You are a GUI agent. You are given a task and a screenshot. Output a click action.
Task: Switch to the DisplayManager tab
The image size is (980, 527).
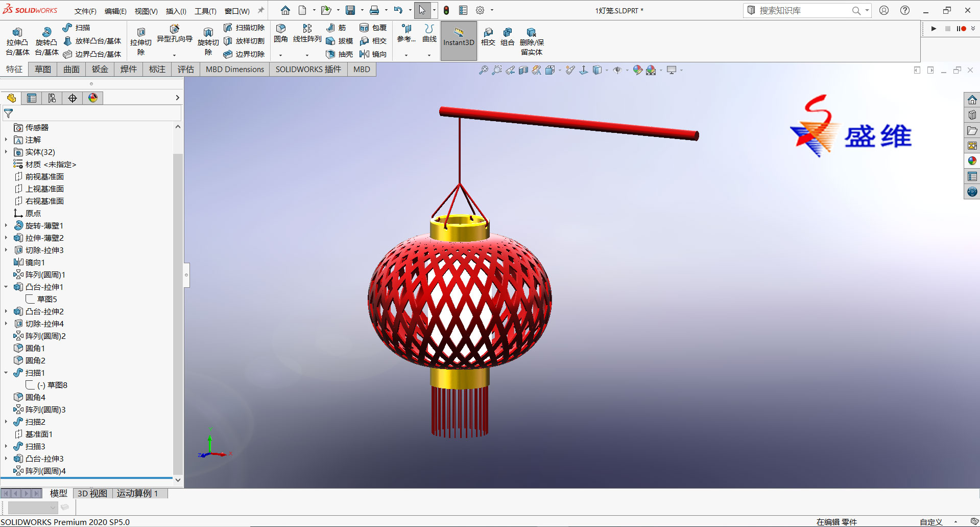[x=93, y=98]
